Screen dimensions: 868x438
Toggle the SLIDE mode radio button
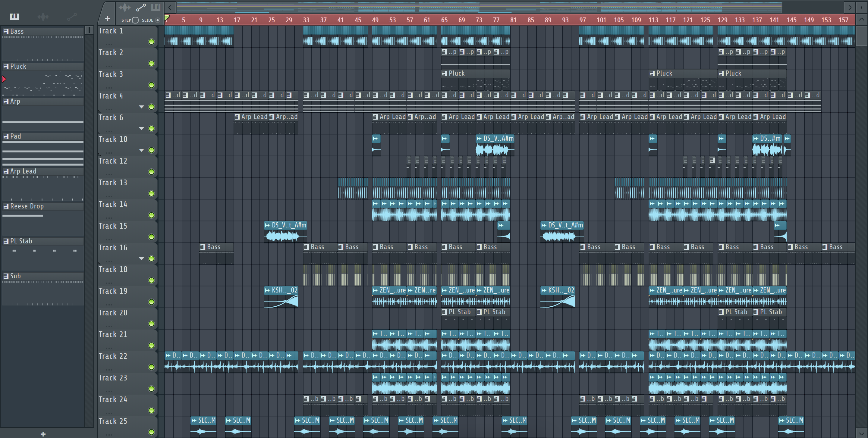(157, 20)
